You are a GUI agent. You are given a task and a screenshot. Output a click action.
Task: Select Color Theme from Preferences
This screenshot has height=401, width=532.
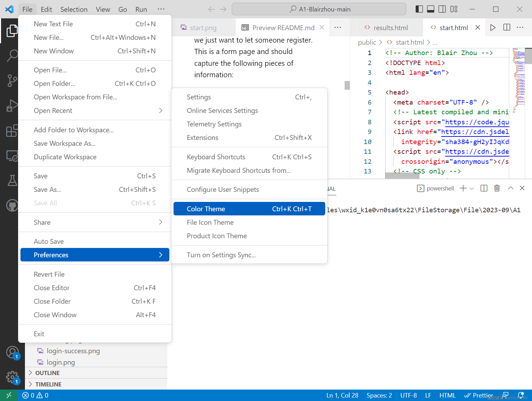(249, 209)
